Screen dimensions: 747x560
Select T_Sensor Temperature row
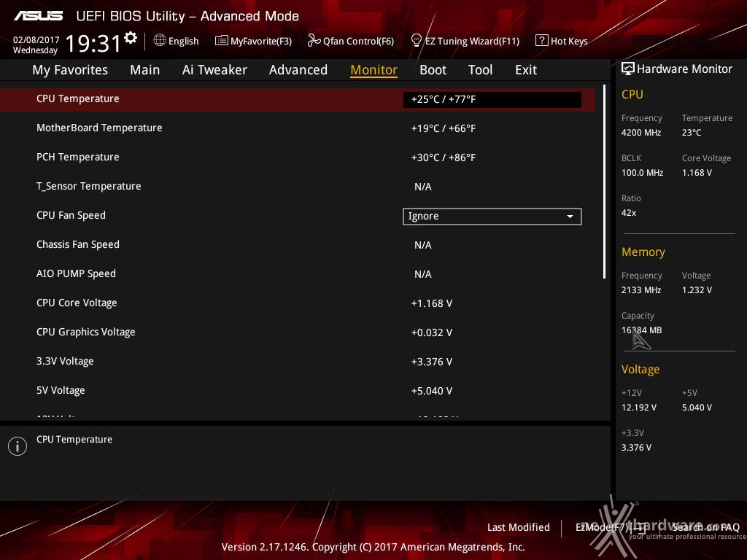(x=298, y=186)
